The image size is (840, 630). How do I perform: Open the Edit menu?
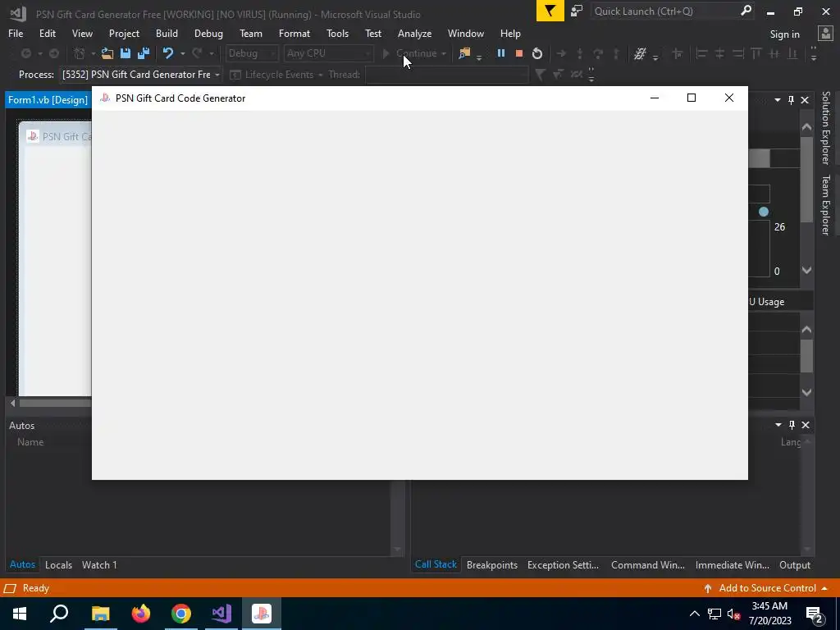tap(47, 33)
